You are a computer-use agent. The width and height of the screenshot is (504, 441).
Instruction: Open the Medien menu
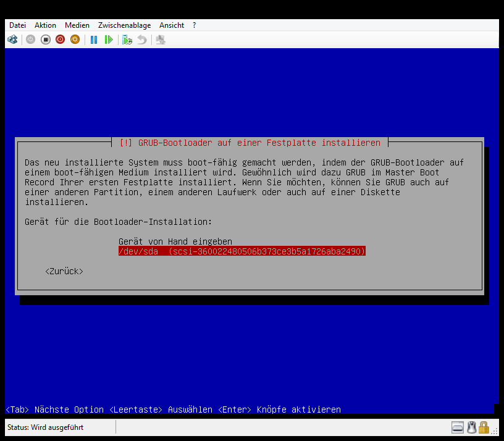point(77,25)
